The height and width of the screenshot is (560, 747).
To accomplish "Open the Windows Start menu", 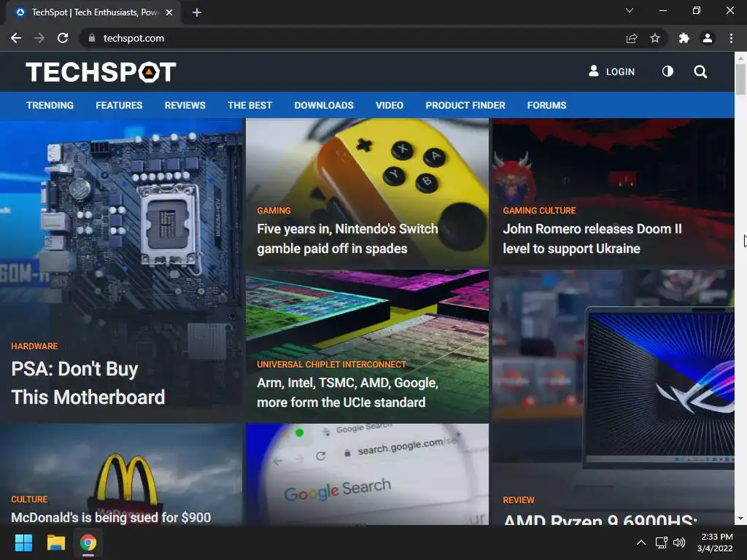I will point(23,542).
